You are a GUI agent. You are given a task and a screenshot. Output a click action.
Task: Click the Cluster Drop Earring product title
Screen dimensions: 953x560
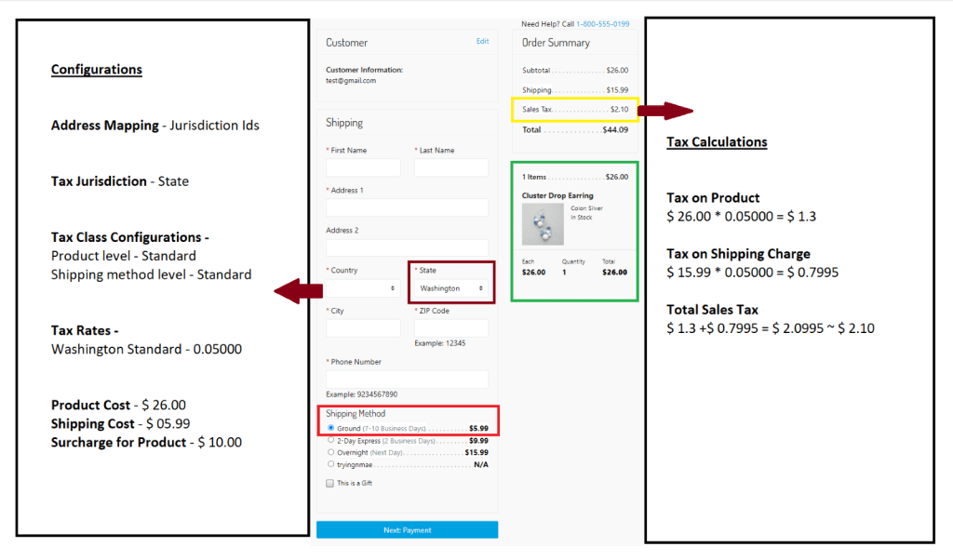point(557,196)
